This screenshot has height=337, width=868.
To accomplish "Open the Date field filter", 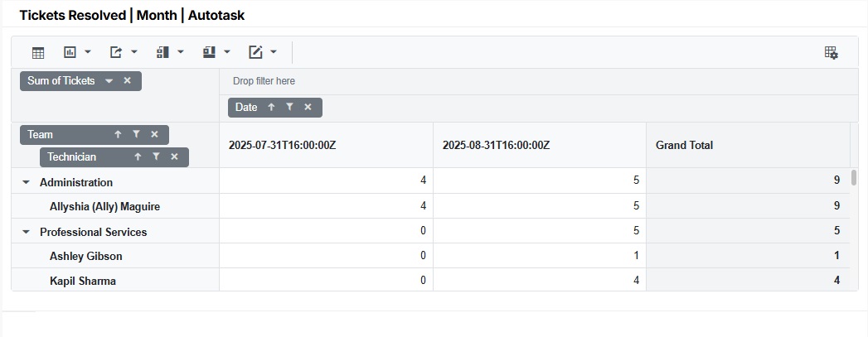I will (289, 107).
